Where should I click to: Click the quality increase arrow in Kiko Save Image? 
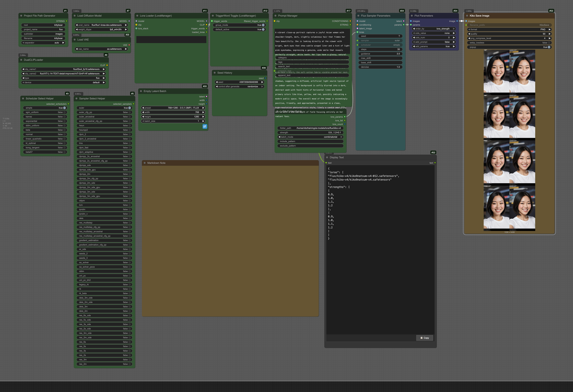[550, 34]
